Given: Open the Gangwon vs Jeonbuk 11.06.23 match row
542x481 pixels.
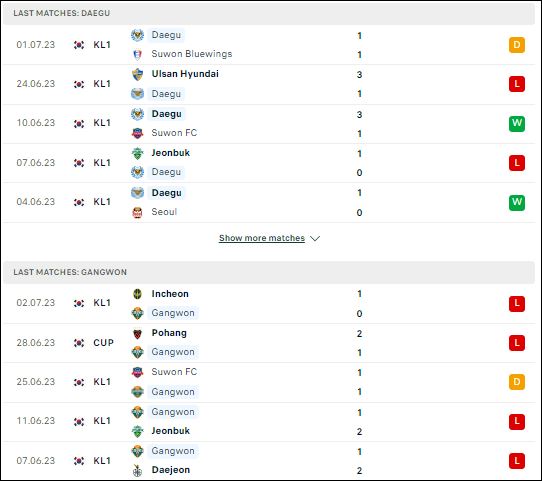Looking at the screenshot, I should [269, 422].
